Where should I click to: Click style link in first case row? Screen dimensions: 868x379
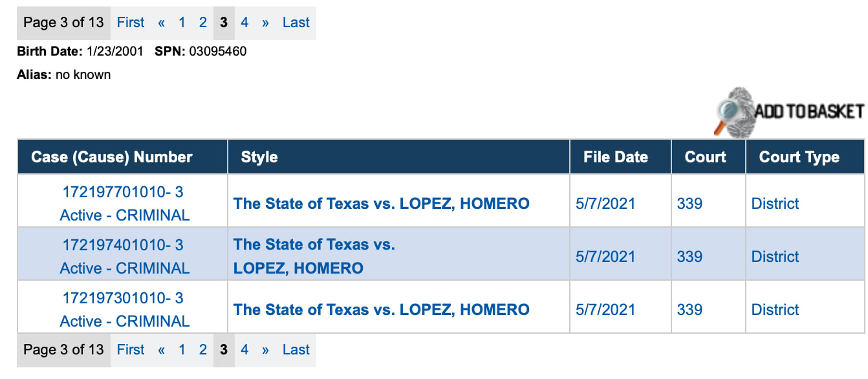click(381, 204)
